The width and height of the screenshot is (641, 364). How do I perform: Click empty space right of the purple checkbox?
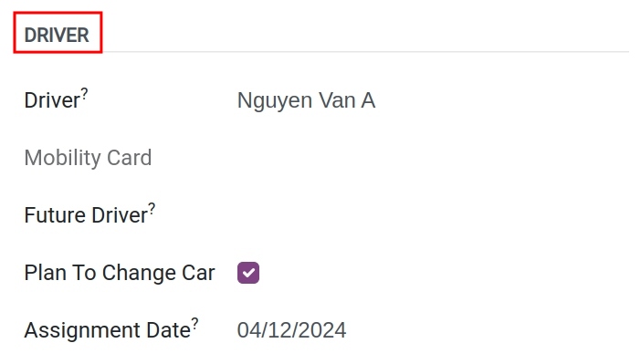tap(444, 273)
